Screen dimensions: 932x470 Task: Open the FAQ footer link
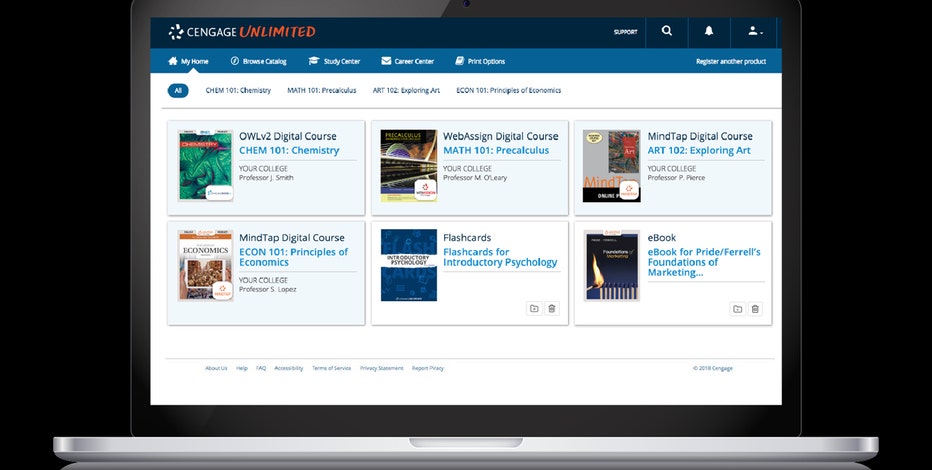tap(261, 368)
